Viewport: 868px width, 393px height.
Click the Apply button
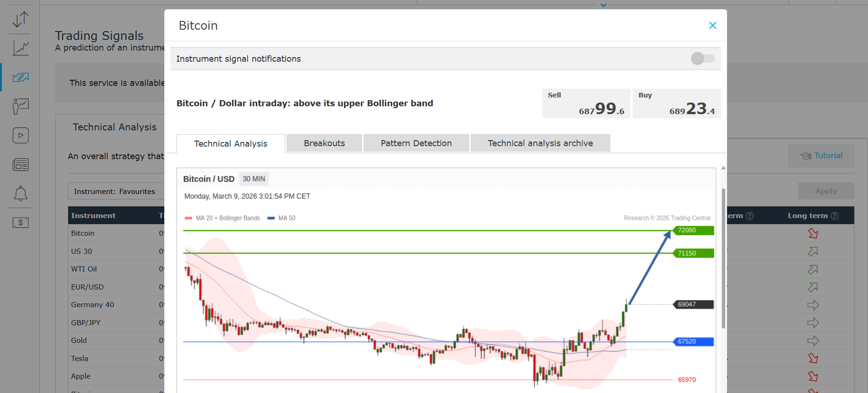pos(826,191)
